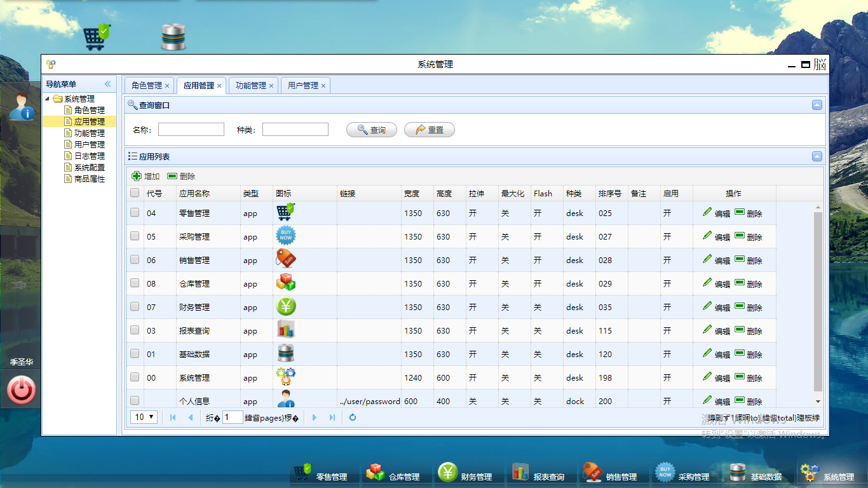Collapse the 系统管理 tree node
This screenshot has height=488, width=868.
tap(47, 98)
